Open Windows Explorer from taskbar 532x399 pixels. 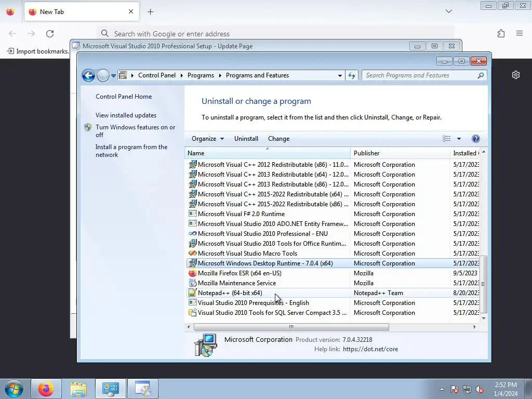click(78, 389)
